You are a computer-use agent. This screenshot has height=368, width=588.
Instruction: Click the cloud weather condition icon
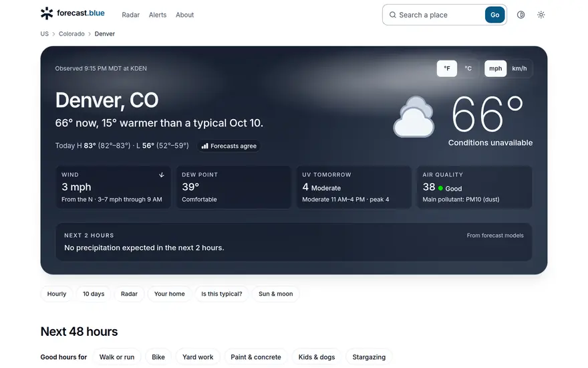pos(414,117)
